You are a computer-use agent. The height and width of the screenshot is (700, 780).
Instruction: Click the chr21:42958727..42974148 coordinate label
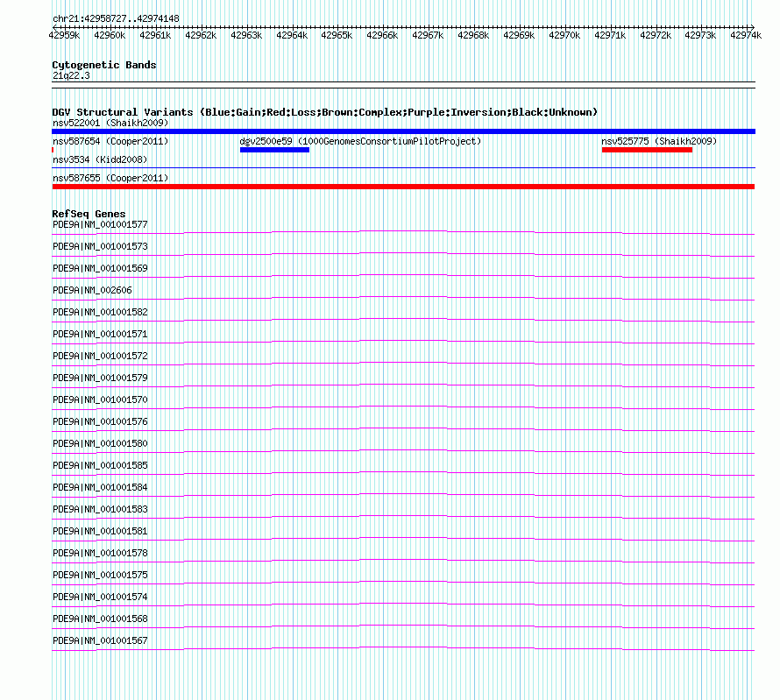coord(116,18)
